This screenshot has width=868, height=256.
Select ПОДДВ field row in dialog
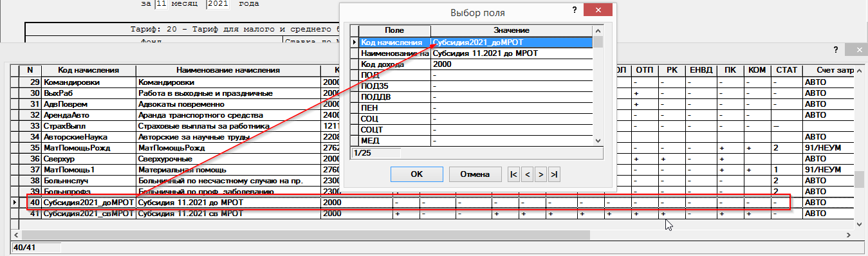[x=394, y=97]
